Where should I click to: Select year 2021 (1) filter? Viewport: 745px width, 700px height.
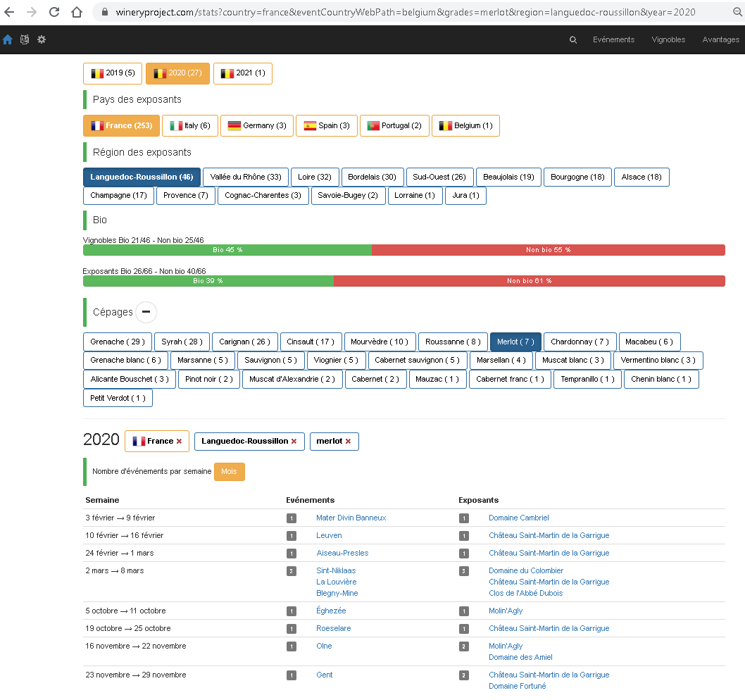click(x=243, y=73)
